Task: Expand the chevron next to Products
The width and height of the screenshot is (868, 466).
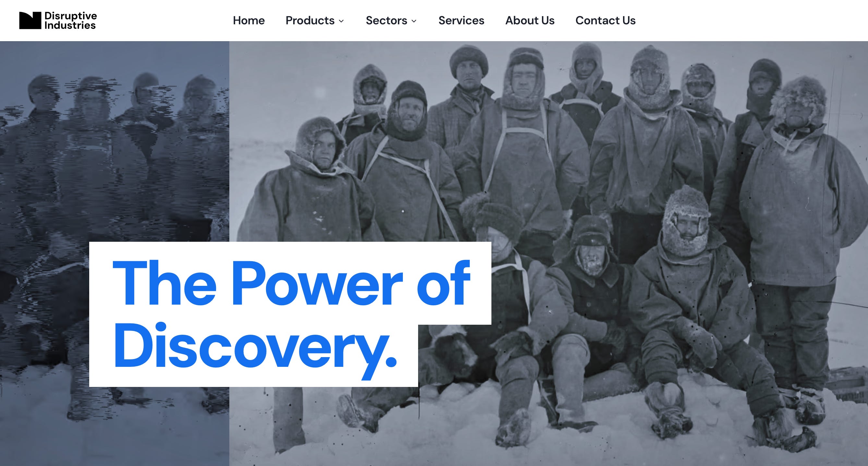Action: tap(341, 21)
